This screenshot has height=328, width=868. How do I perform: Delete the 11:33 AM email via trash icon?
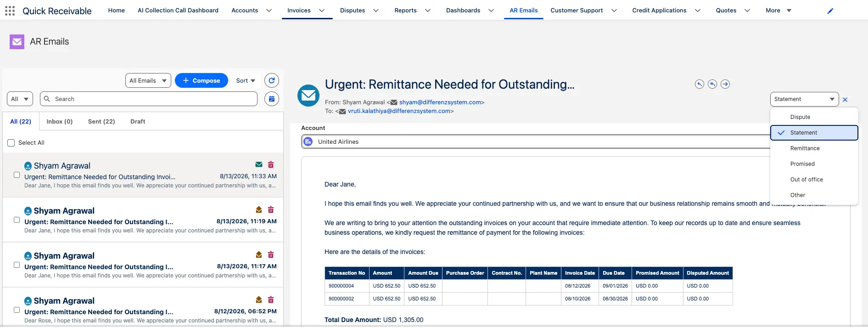271,164
